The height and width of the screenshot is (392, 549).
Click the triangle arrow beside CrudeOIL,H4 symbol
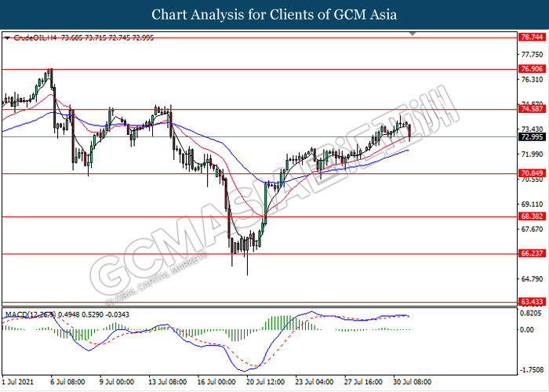(7, 37)
